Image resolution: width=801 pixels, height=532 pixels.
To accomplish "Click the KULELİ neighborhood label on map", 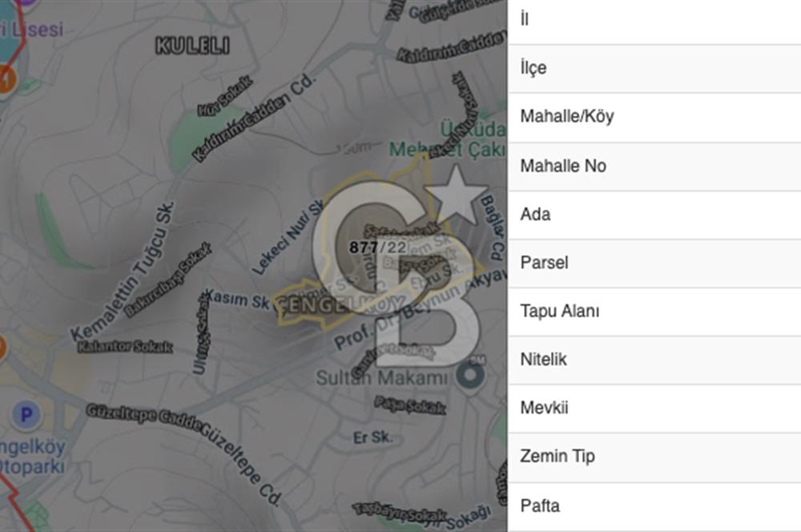I will [x=192, y=46].
